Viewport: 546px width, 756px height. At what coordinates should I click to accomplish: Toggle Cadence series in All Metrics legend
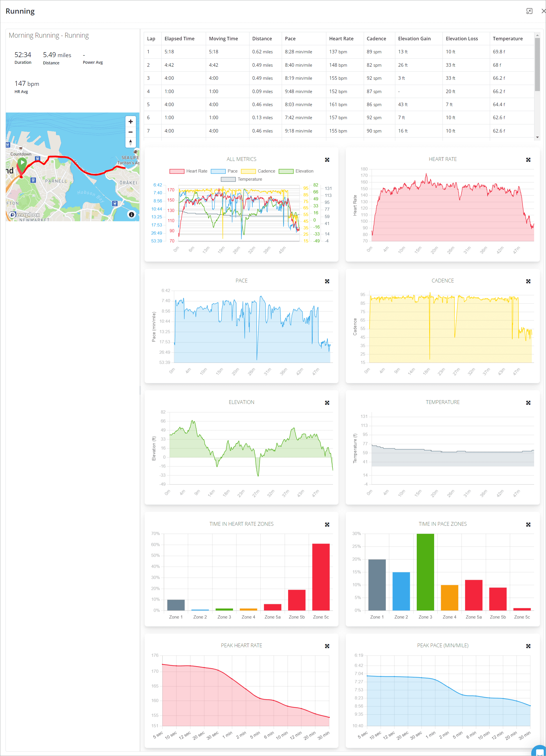[258, 171]
